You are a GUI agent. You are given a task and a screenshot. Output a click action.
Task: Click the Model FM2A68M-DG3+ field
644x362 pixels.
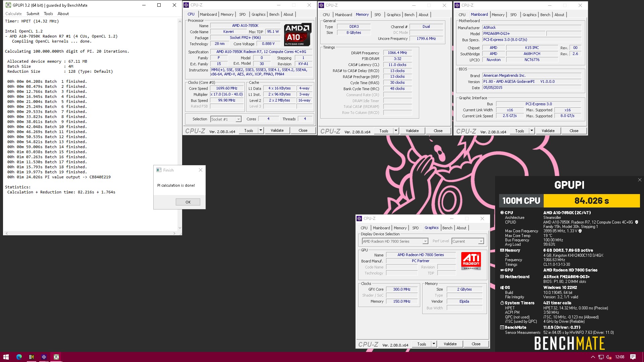click(x=514, y=34)
